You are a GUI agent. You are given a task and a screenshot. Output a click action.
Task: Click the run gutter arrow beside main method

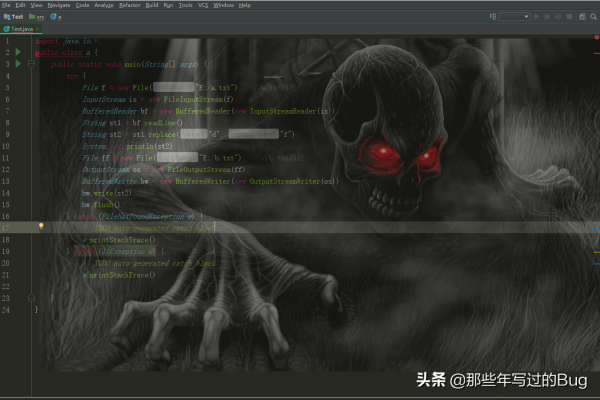[x=18, y=63]
